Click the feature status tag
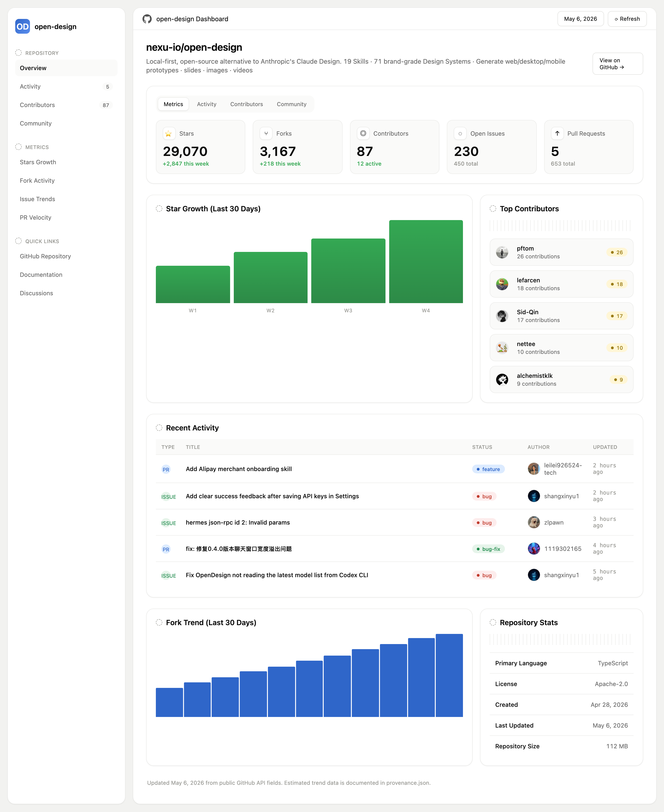The width and height of the screenshot is (664, 812). point(488,469)
